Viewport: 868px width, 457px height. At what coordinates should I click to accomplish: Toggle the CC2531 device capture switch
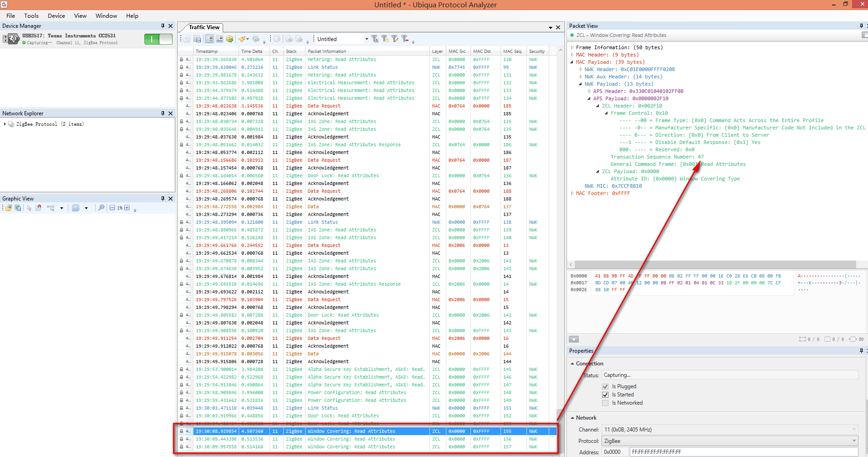158,39
